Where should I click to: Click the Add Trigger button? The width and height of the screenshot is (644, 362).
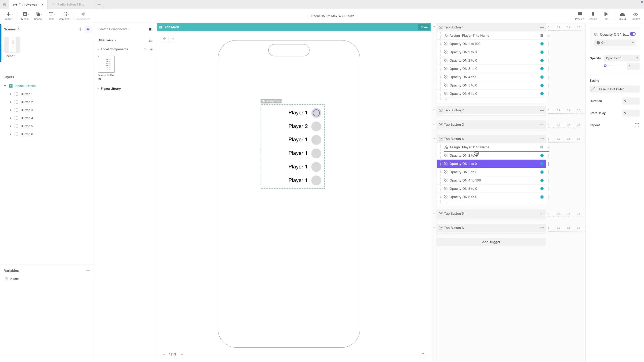[491, 242]
